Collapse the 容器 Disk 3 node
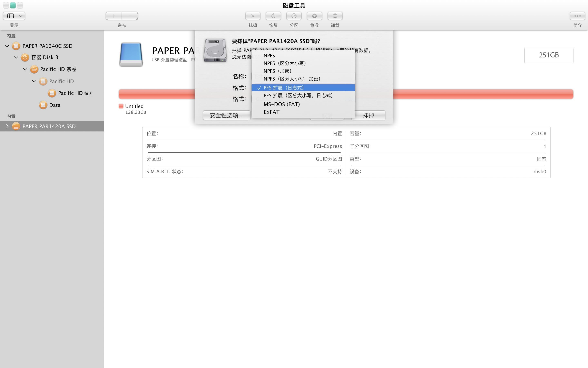Viewport: 588px width, 368px height. (x=16, y=57)
